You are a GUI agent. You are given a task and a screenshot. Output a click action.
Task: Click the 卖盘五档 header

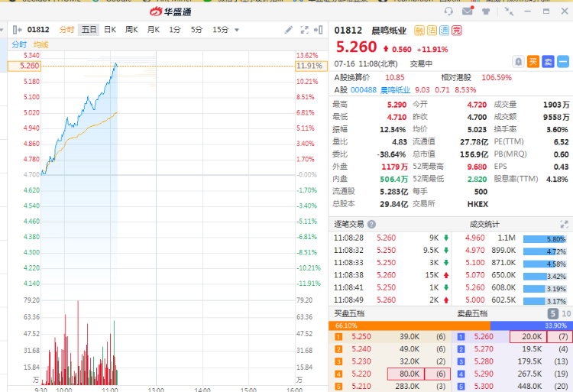pyautogui.click(x=472, y=313)
